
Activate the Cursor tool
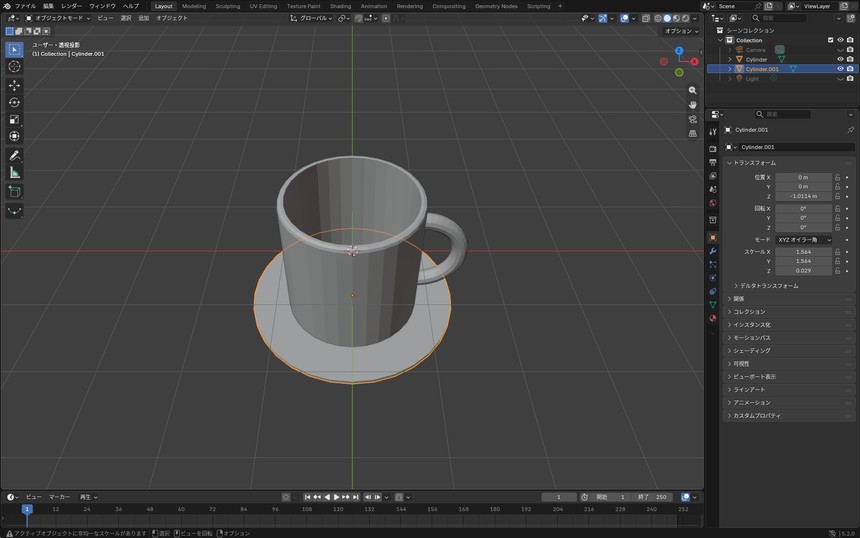[14, 66]
